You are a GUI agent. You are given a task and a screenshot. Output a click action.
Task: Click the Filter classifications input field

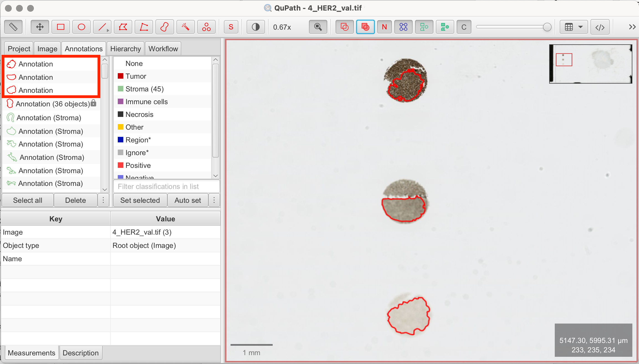[166, 186]
